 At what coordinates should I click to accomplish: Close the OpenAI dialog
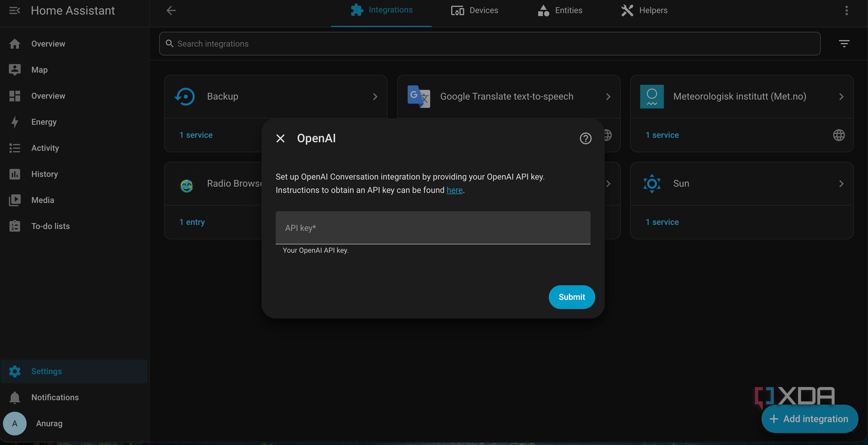pyautogui.click(x=280, y=139)
